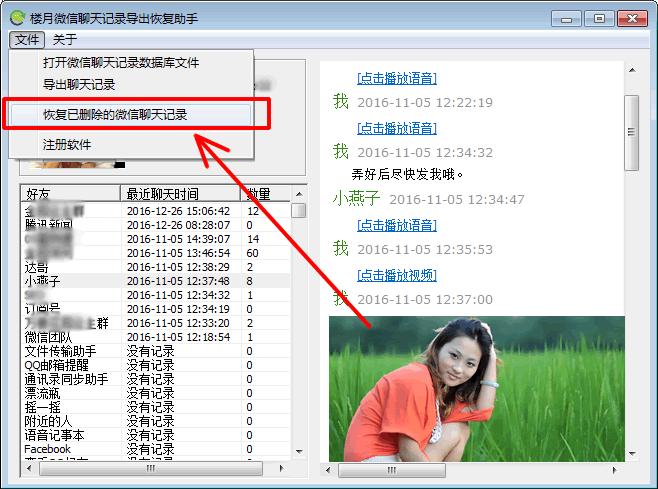Click friend list scroll-left arrow
This screenshot has width=658, height=489.
pyautogui.click(x=29, y=468)
